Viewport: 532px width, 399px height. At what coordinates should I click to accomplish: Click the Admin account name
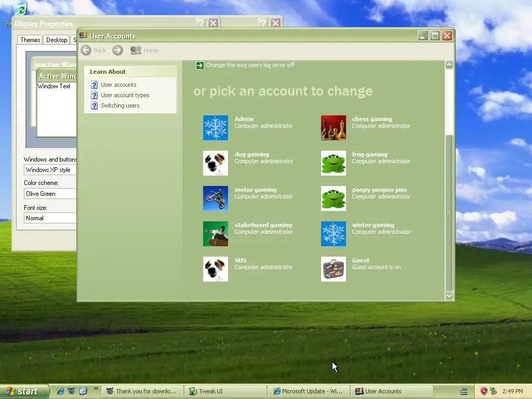coord(244,119)
